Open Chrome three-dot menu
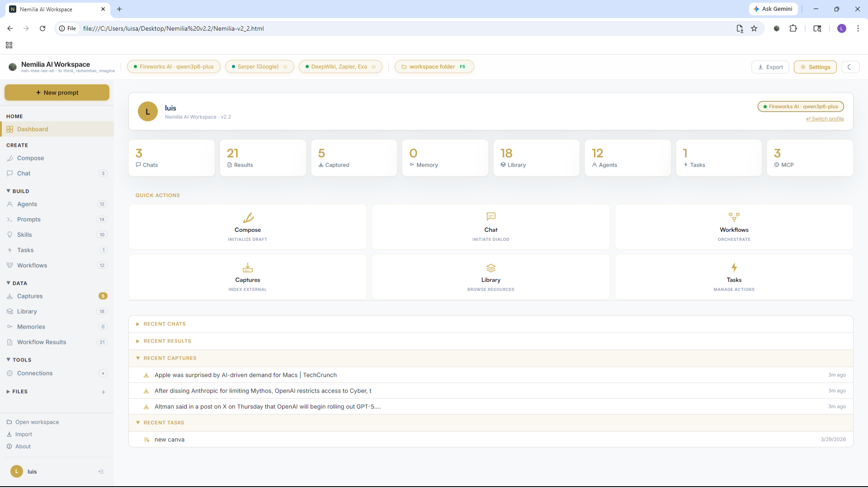Viewport: 868px width, 488px height. [858, 28]
